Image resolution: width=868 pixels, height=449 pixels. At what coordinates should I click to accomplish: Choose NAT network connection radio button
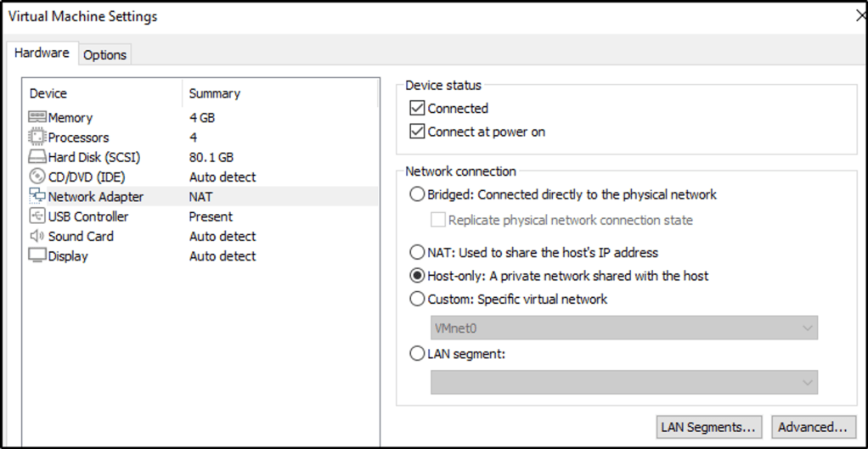coord(417,252)
